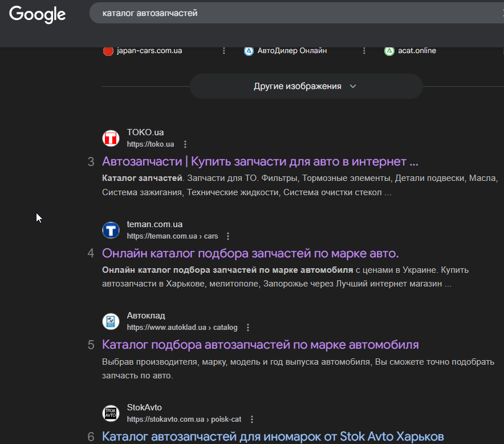Click the 'https://www.autoklad.ua › catalog' URL

coord(182,328)
